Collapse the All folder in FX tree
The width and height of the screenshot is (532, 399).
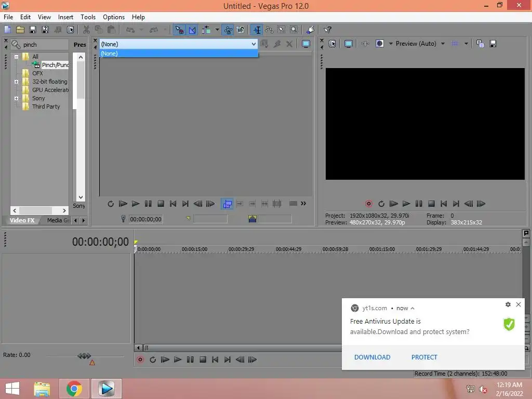click(x=16, y=57)
